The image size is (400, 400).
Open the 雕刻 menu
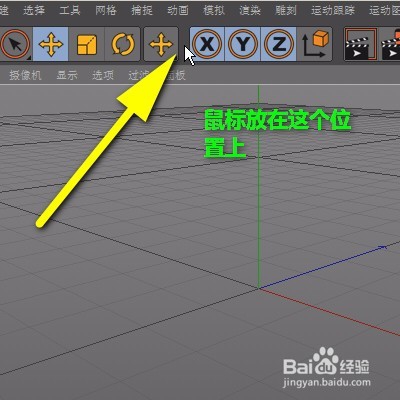(x=286, y=10)
